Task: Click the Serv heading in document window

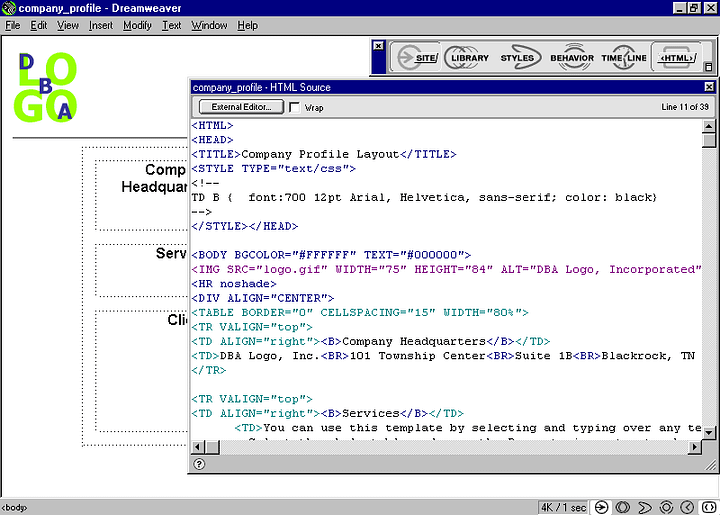Action: (171, 253)
